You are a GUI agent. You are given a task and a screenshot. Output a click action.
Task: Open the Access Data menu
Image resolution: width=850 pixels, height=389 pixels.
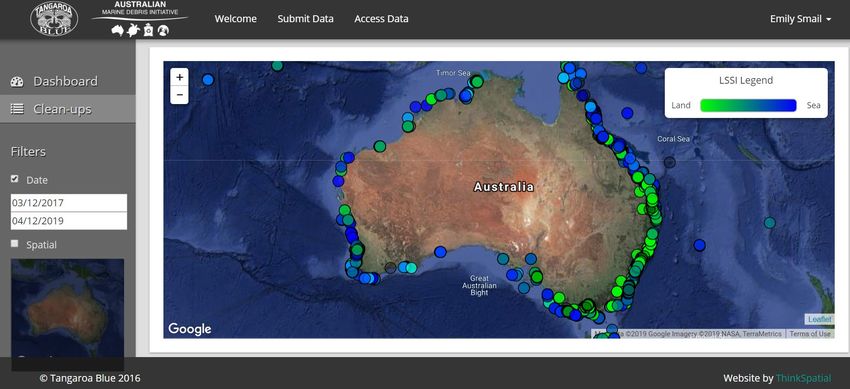(x=381, y=19)
